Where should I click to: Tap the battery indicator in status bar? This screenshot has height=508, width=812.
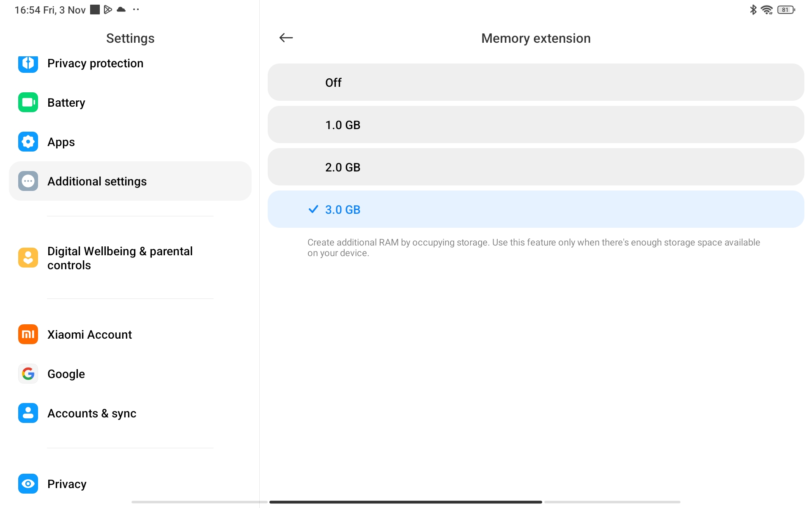(x=786, y=10)
